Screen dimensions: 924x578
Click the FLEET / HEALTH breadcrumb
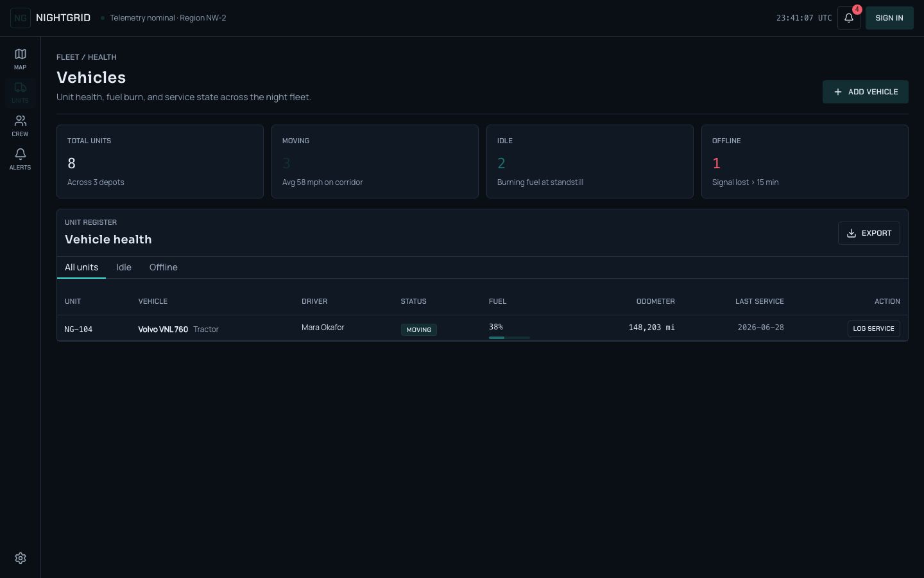pos(87,57)
